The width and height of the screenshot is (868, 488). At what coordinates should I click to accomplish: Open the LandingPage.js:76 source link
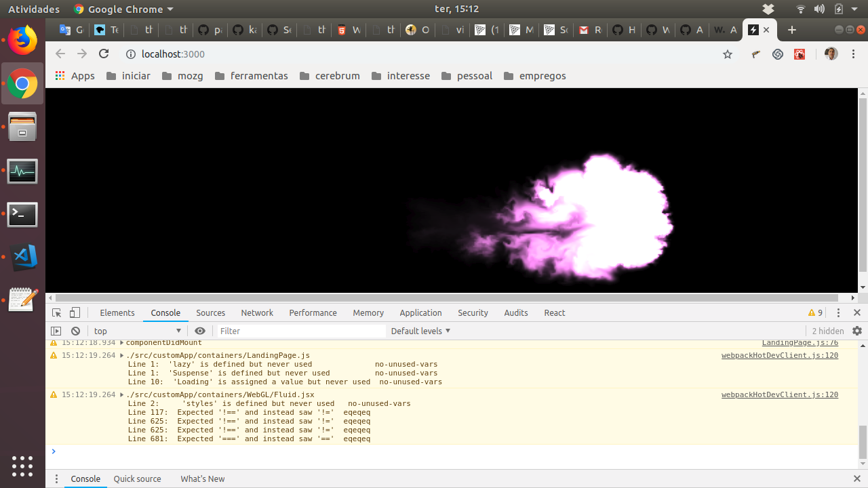[800, 342]
